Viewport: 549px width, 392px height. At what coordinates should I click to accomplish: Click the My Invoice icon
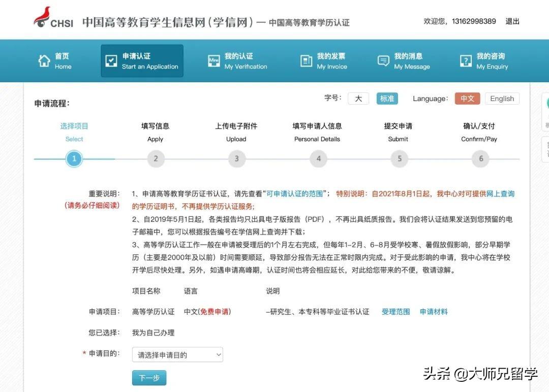point(306,61)
